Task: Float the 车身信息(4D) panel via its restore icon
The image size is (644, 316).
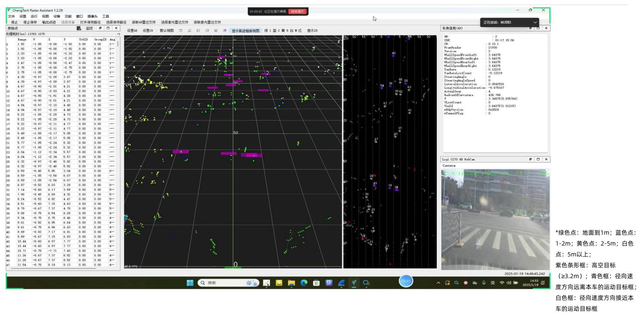Action: coord(530,28)
